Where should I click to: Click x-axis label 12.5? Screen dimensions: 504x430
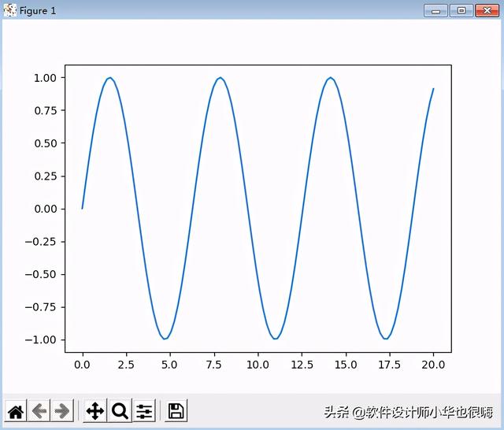click(302, 365)
